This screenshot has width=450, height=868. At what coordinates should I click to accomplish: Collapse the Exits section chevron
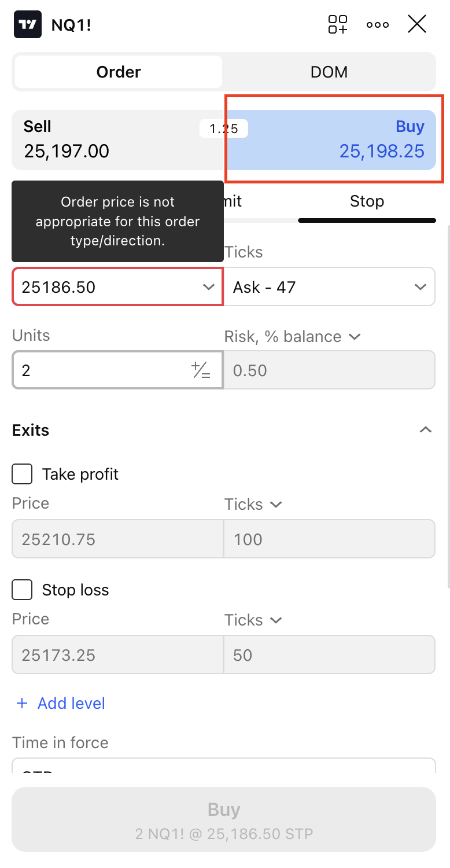pyautogui.click(x=426, y=430)
